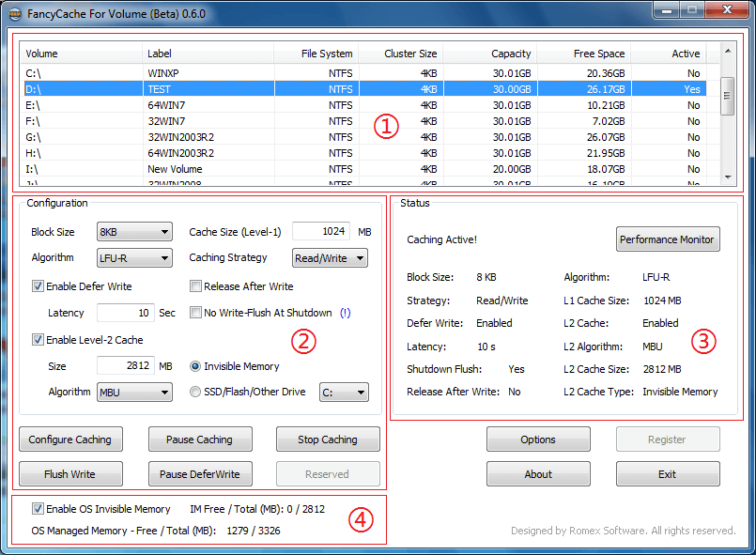Click the Configure Caching button
The image size is (756, 555).
coord(70,439)
